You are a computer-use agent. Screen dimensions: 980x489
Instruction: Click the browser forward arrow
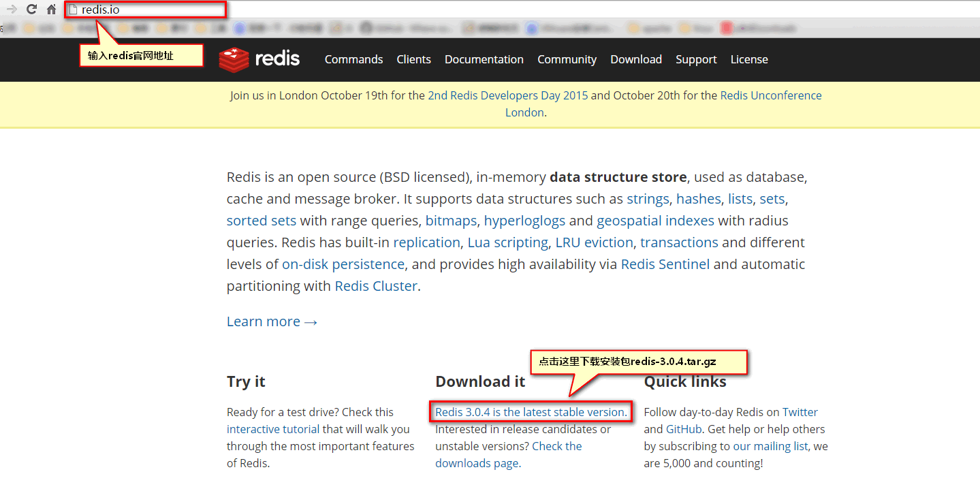pyautogui.click(x=12, y=10)
